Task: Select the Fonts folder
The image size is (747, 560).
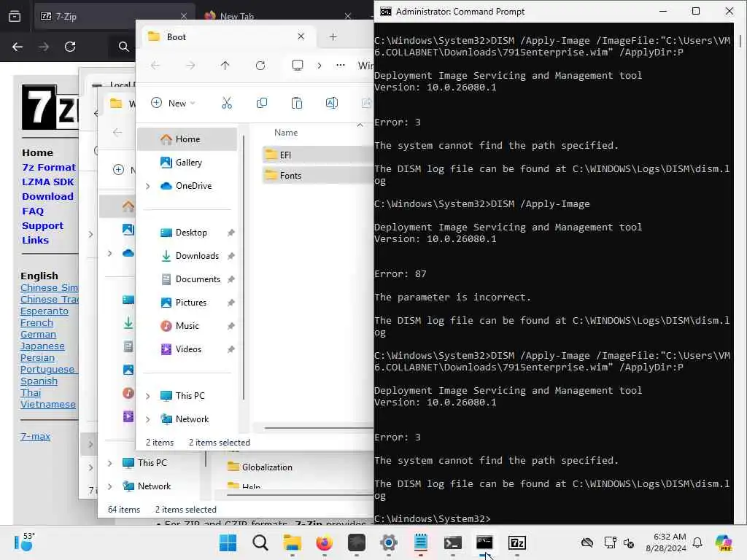Action: (317, 175)
